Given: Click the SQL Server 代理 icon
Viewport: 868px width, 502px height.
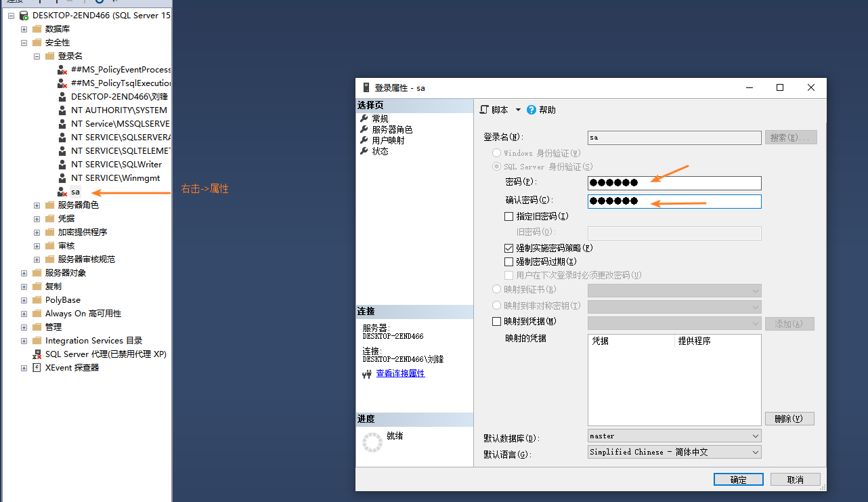Looking at the screenshot, I should click(36, 354).
